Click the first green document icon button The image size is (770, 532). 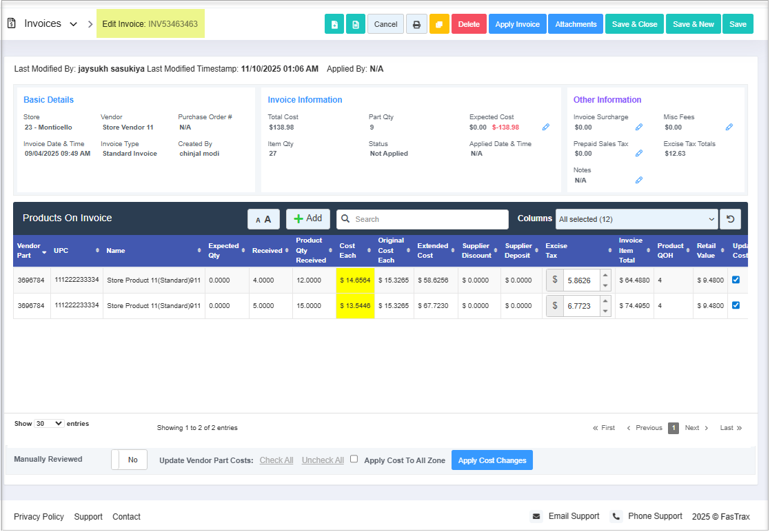[334, 24]
